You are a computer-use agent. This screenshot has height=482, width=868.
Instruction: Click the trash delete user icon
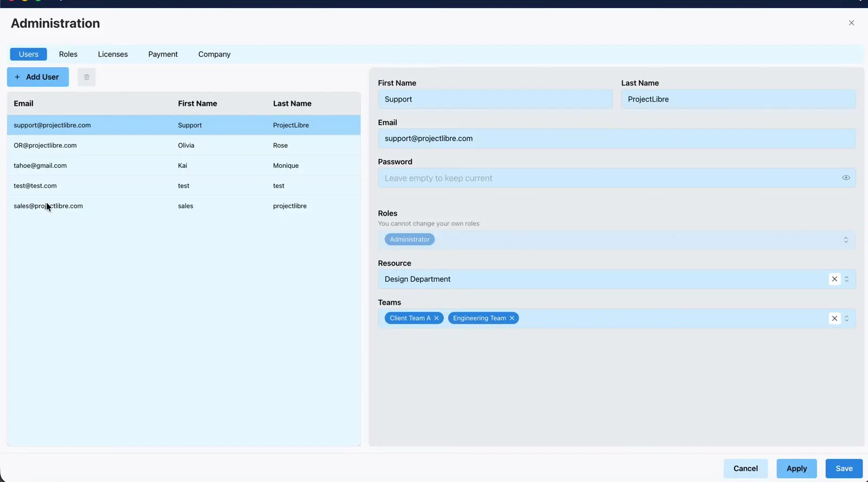pos(86,77)
